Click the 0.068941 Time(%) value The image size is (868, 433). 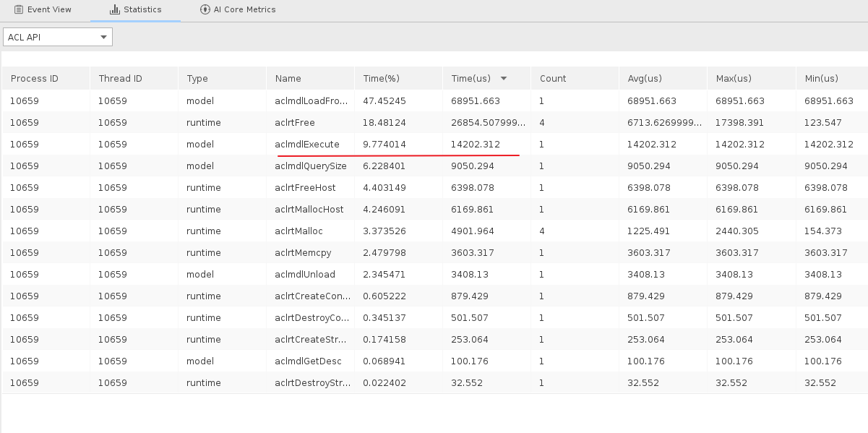384,361
